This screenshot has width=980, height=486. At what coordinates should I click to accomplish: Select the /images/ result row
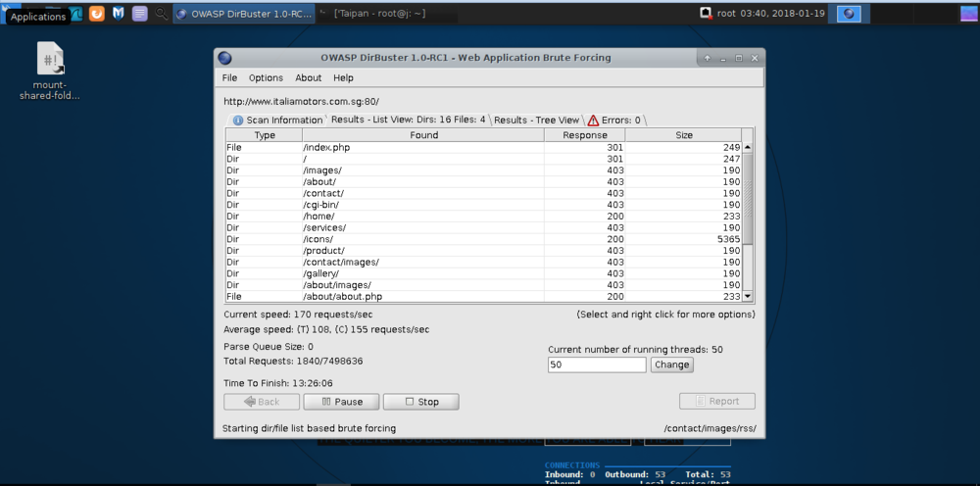pyautogui.click(x=484, y=170)
